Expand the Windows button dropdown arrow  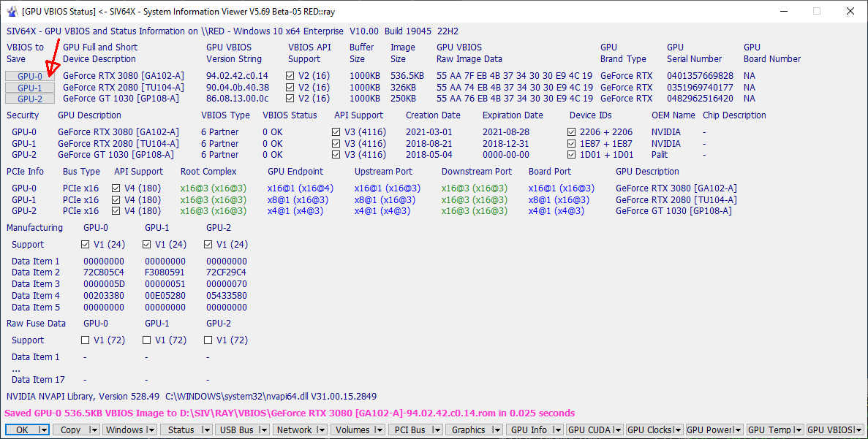[151, 430]
